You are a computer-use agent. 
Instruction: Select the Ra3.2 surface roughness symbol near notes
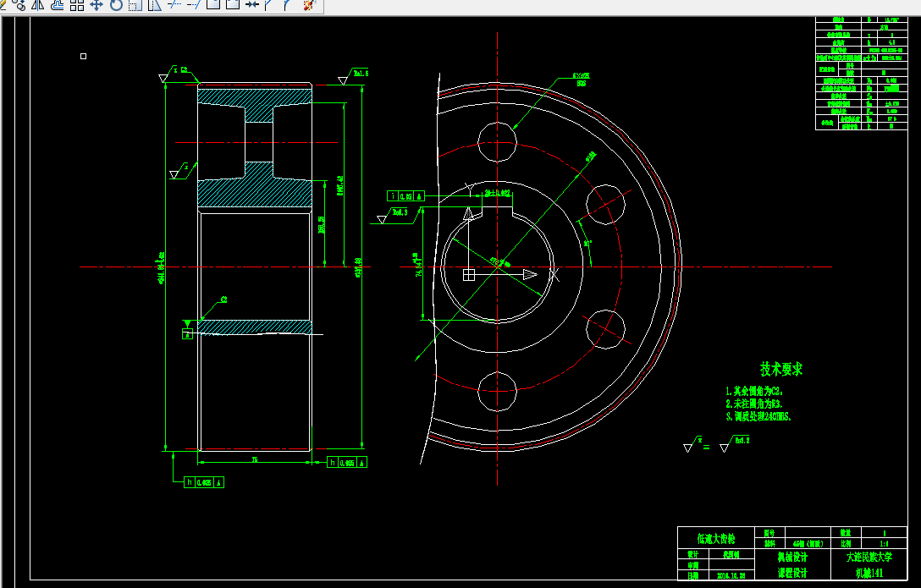click(x=734, y=444)
